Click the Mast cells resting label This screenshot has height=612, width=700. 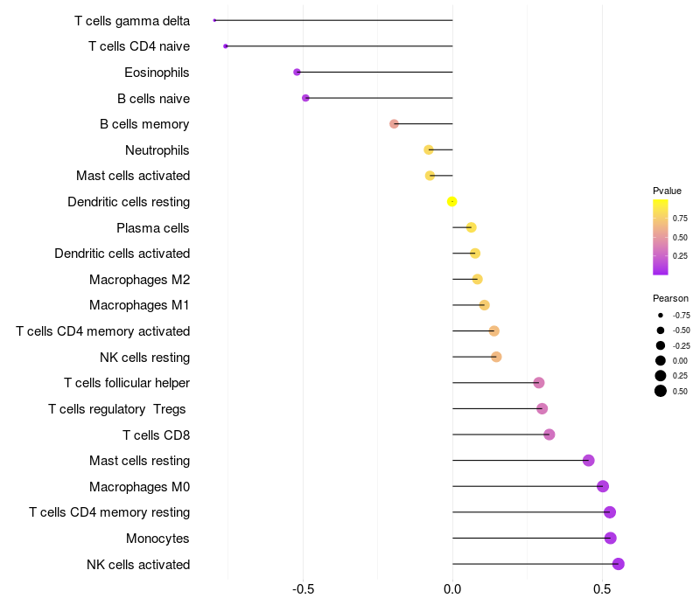coord(140,461)
